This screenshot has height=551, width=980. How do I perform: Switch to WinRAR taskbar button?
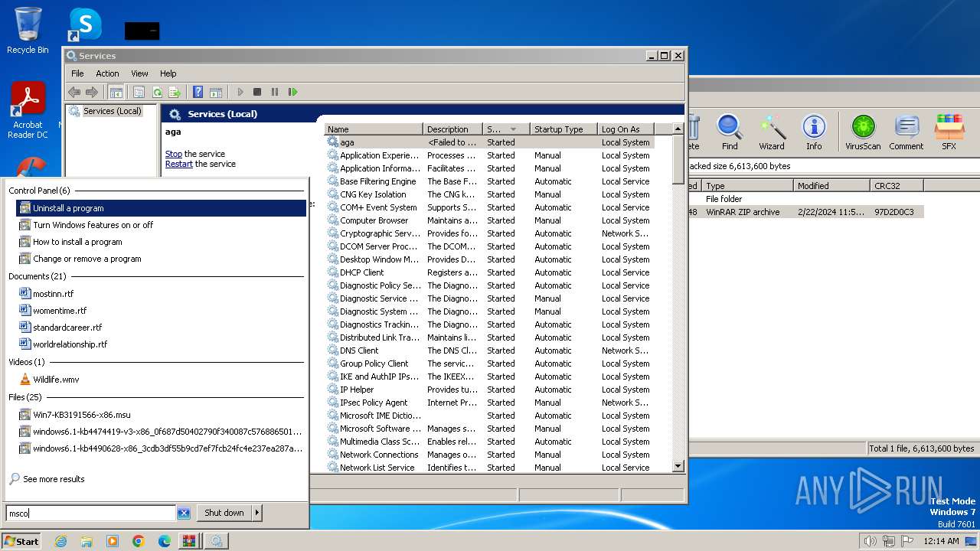click(x=188, y=541)
